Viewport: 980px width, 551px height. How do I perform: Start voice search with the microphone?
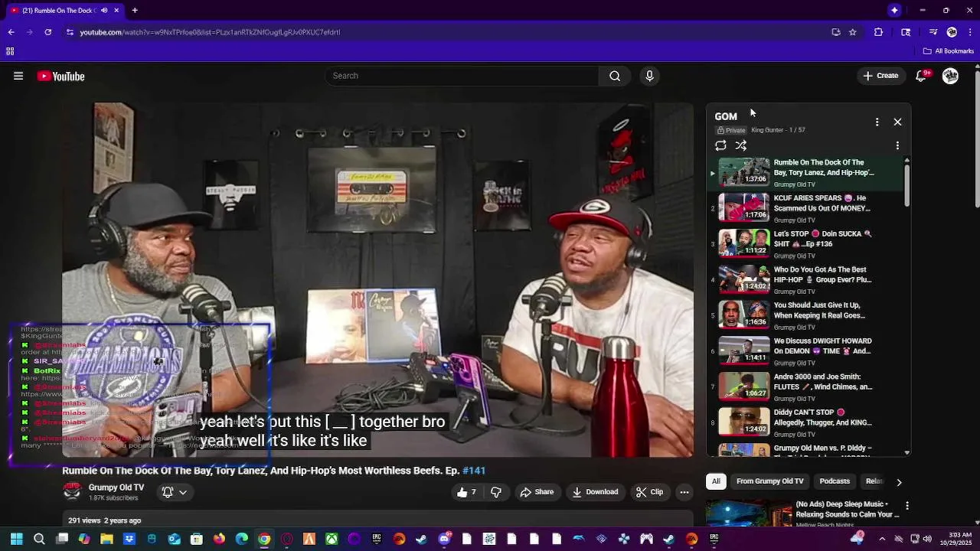click(649, 76)
